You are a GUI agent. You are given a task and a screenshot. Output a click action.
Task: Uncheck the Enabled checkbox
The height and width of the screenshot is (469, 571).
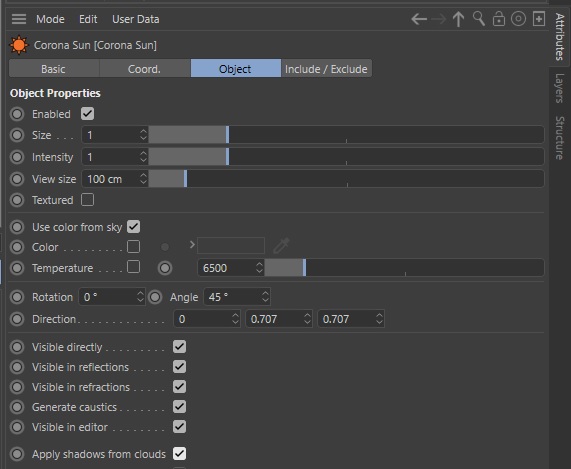pos(87,114)
